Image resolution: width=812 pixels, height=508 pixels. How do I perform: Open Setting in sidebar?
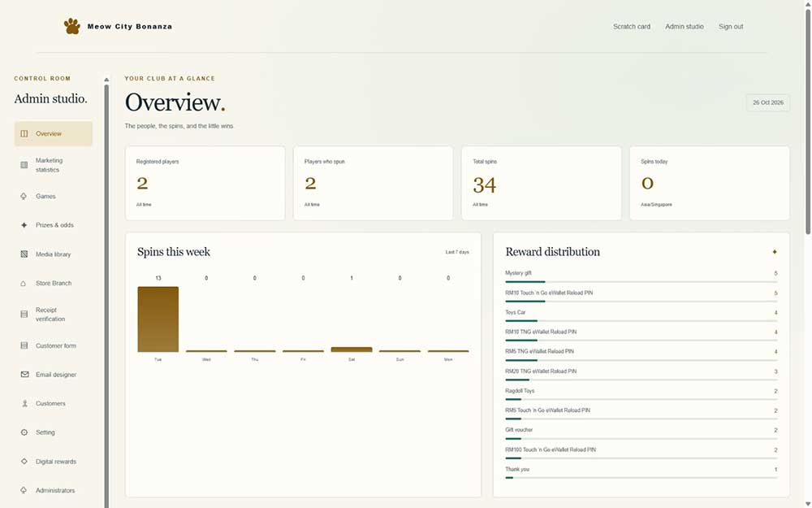point(54,432)
